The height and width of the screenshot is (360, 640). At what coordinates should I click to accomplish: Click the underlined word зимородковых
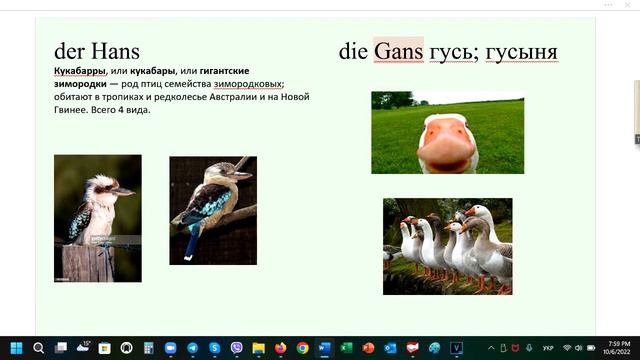click(x=248, y=84)
